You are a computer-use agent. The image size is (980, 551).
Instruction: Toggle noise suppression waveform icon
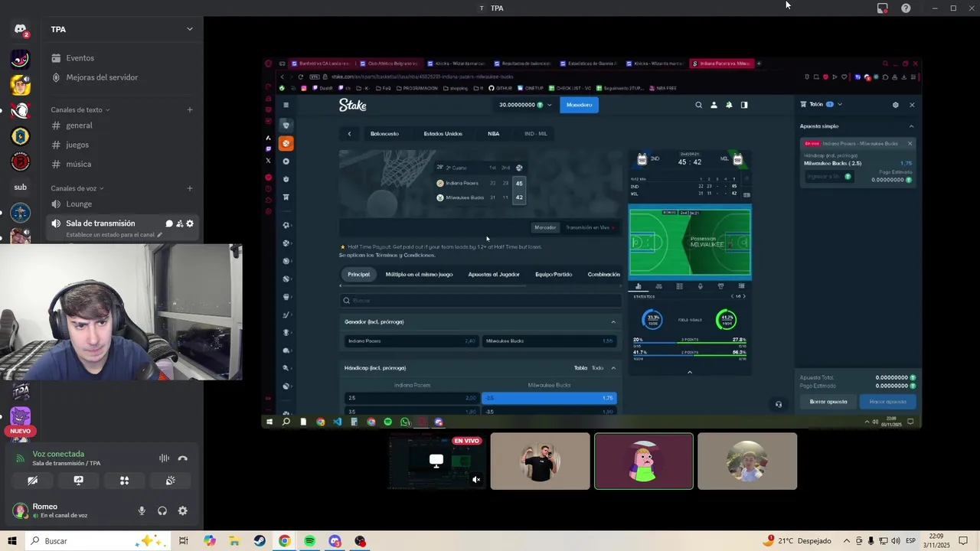(164, 458)
